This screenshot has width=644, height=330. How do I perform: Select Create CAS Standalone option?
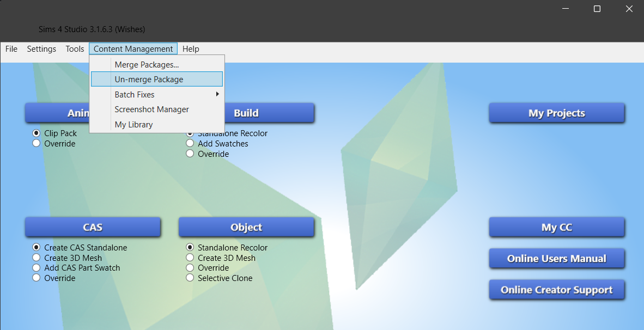coord(80,247)
